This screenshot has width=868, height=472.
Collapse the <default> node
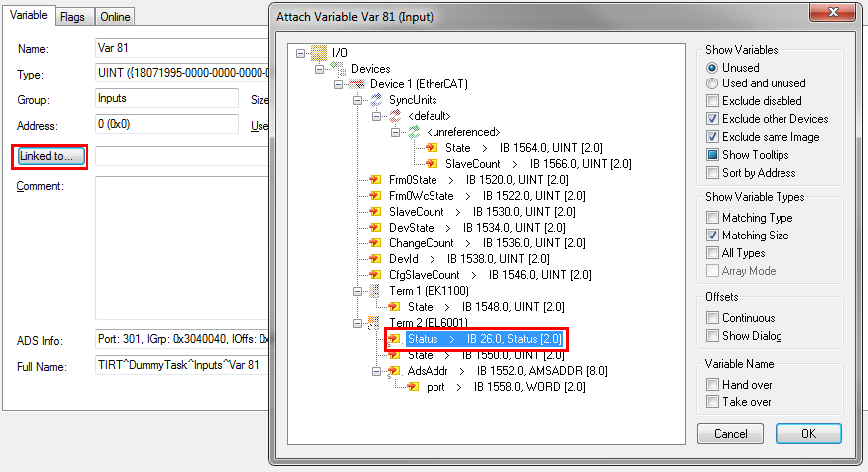[376, 116]
